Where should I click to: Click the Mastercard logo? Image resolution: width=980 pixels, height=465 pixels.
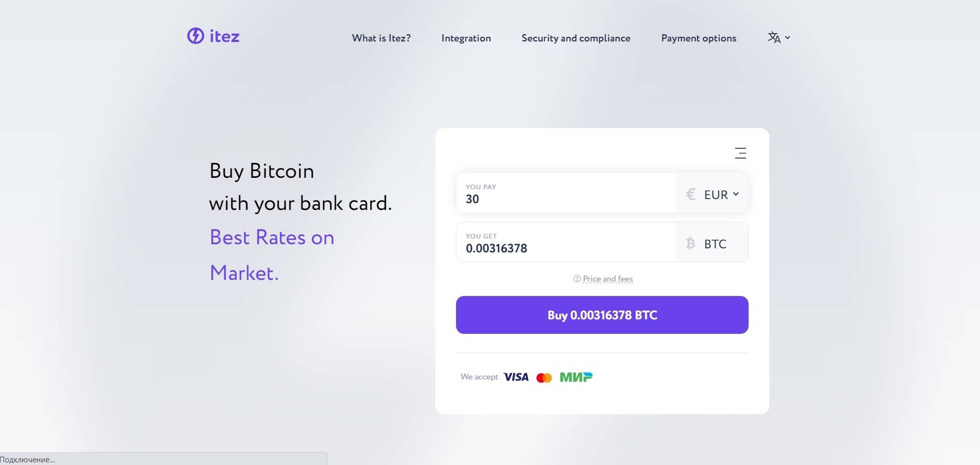(x=544, y=378)
